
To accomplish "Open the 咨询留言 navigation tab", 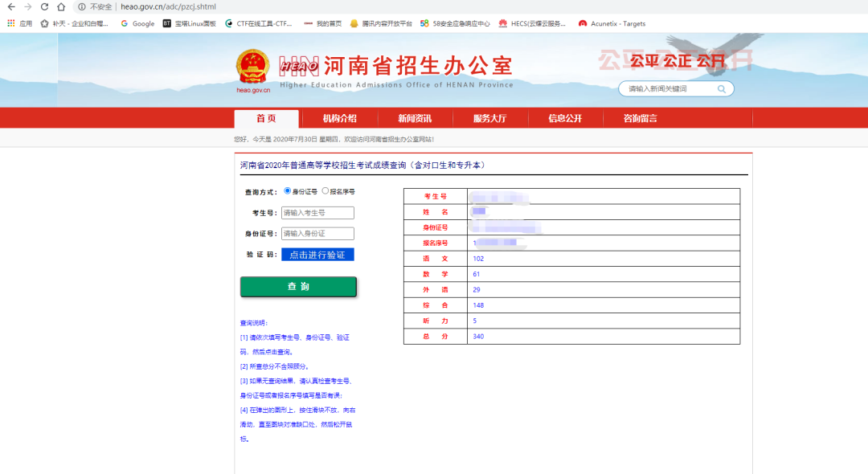I will (641, 118).
